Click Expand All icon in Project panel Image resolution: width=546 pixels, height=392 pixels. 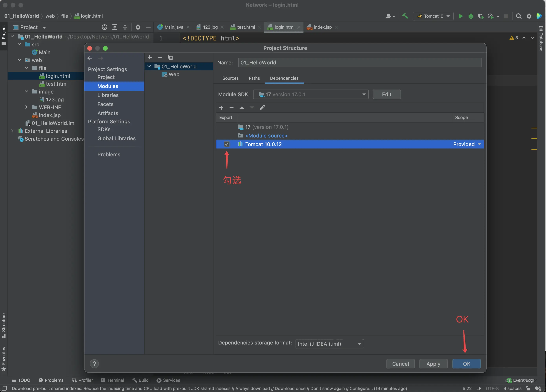[115, 27]
